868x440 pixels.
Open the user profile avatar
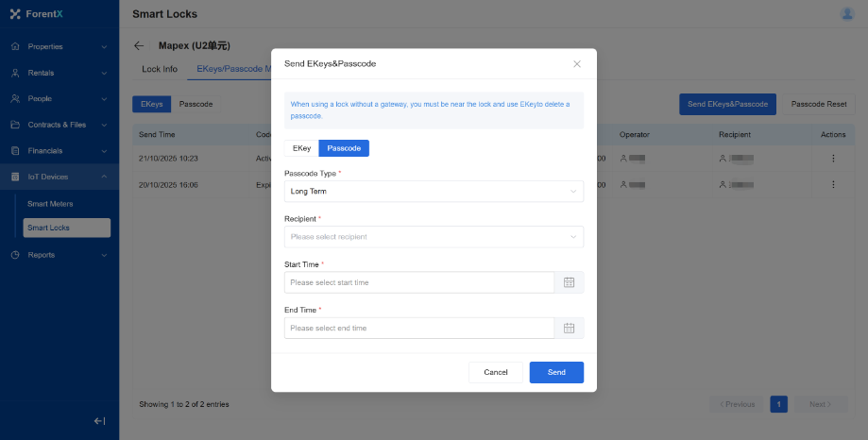point(846,13)
